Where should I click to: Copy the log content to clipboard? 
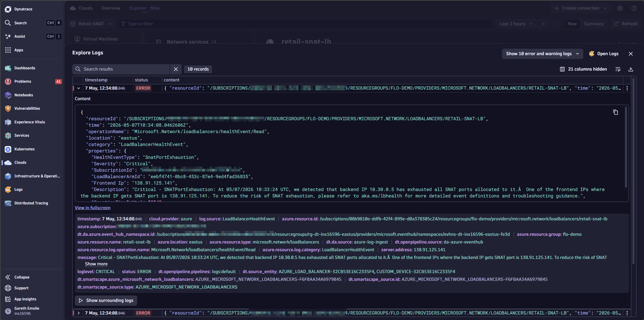click(x=615, y=112)
